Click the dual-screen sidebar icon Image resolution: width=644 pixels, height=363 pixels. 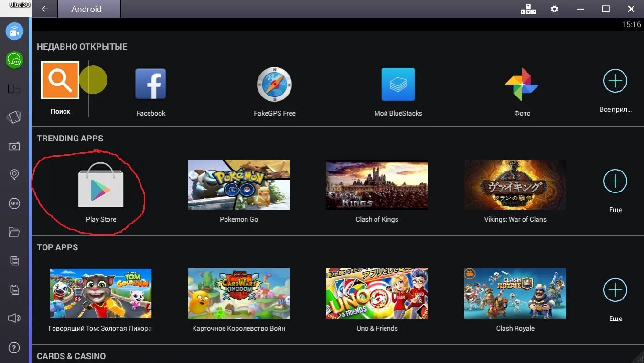[x=14, y=89]
